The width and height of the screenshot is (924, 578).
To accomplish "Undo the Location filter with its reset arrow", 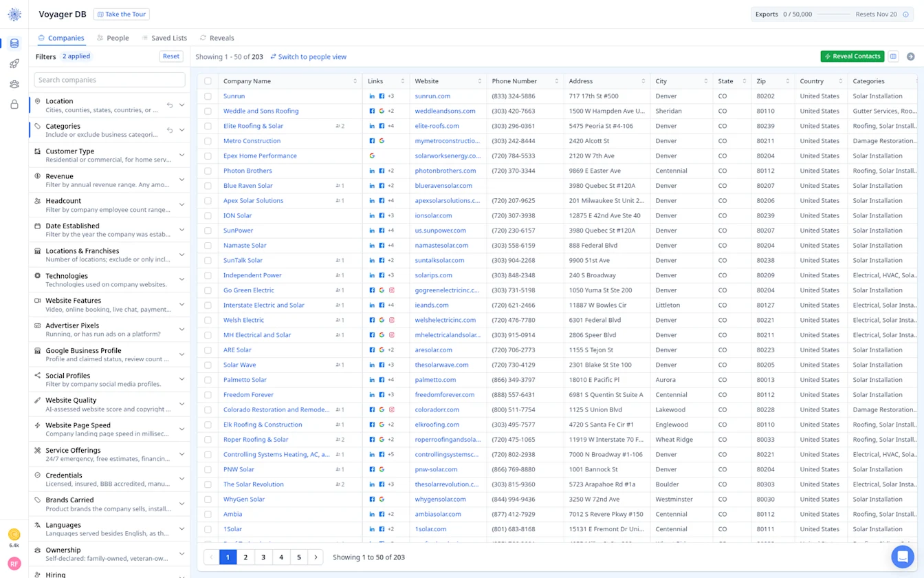I will coord(170,105).
